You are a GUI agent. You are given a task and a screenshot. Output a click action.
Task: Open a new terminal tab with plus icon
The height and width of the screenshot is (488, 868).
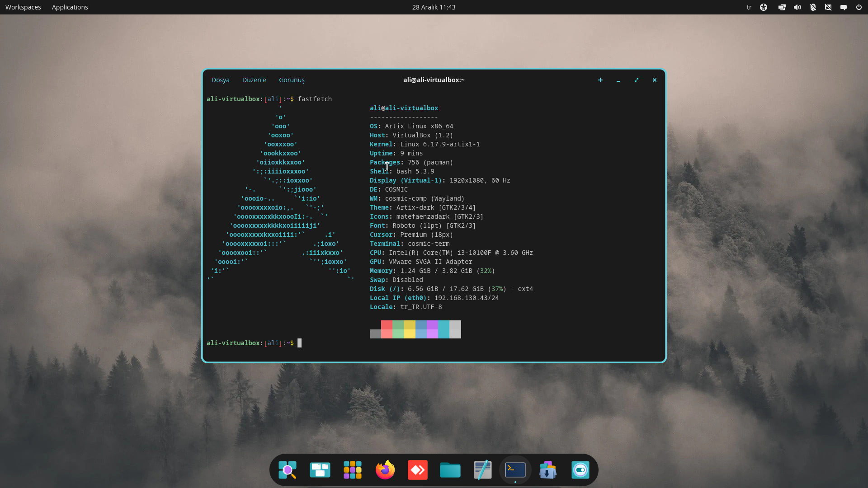600,80
